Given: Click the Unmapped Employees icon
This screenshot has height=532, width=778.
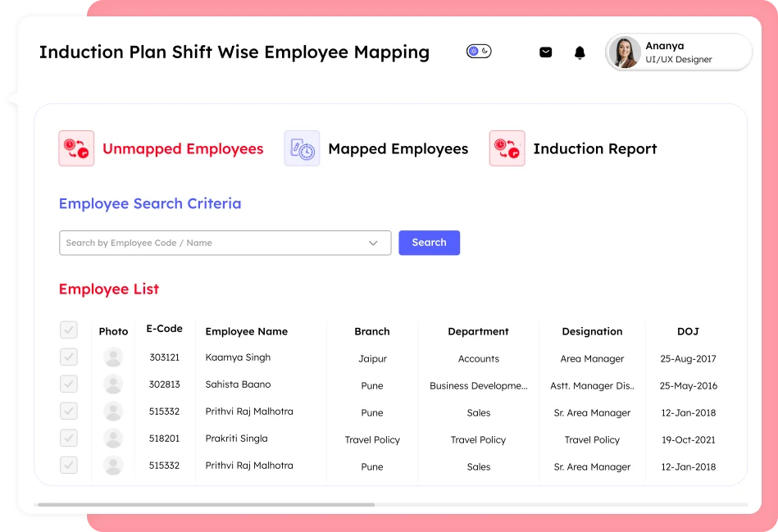Looking at the screenshot, I should pos(76,148).
